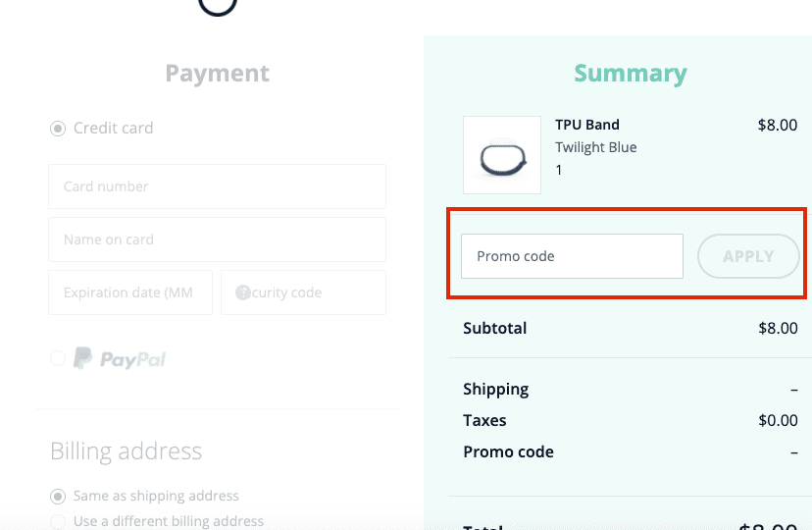Click the circular logo at page top
Viewport: 812px width, 530px height.
click(218, 5)
